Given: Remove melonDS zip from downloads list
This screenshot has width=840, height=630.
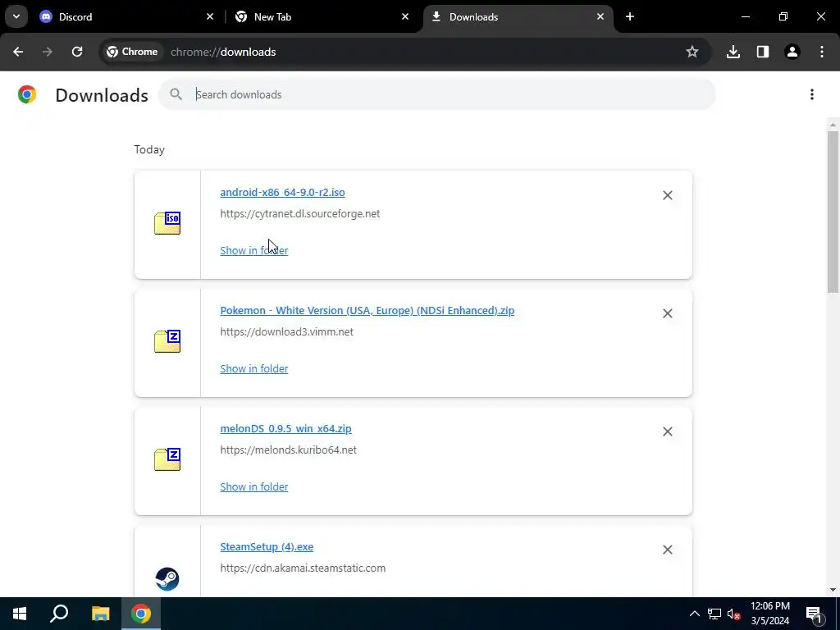Looking at the screenshot, I should pyautogui.click(x=667, y=431).
